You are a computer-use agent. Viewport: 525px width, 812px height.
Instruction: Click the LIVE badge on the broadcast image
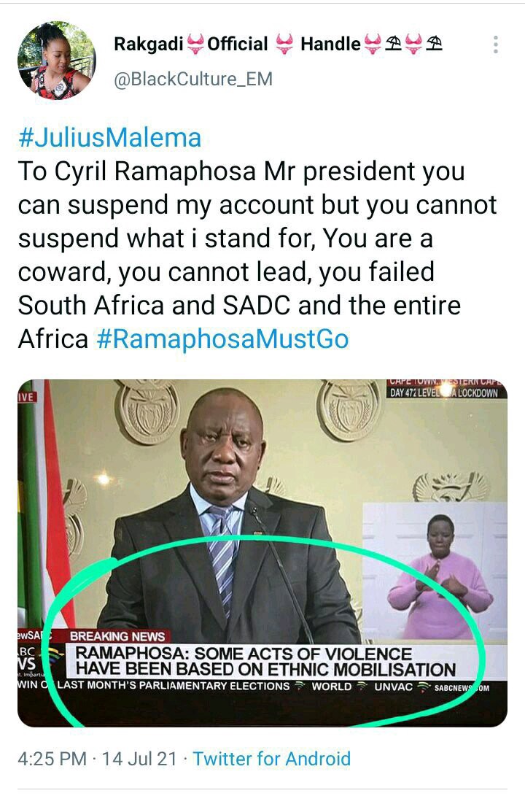pos(27,397)
